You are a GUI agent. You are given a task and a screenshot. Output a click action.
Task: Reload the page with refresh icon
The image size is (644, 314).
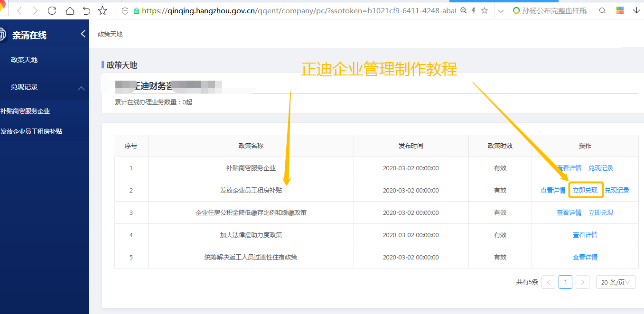pos(52,10)
